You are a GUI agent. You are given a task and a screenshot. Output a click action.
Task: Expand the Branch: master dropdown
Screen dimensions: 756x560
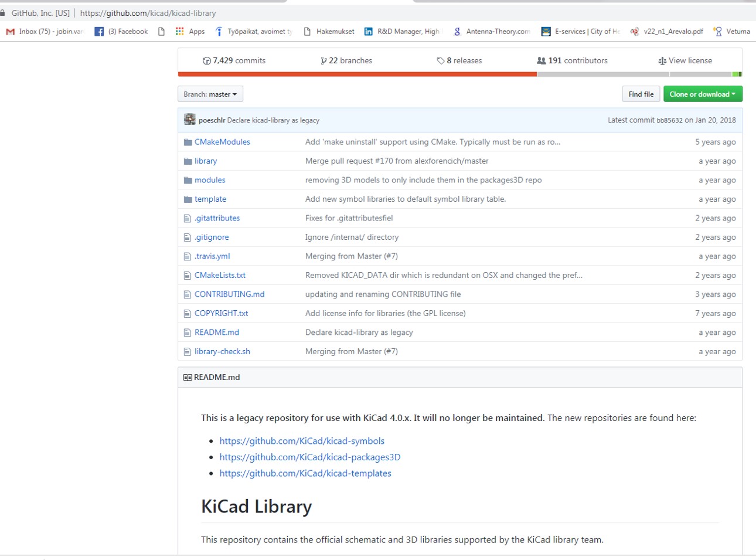[x=210, y=94]
